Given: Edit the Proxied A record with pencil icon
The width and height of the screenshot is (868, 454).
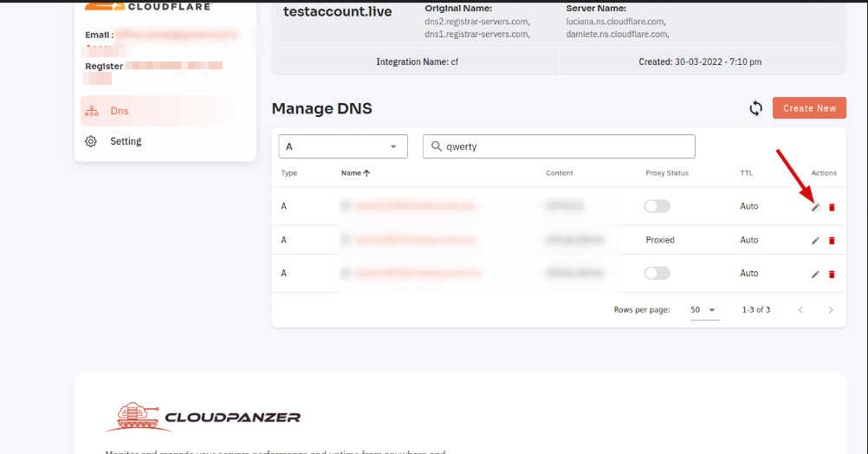Looking at the screenshot, I should tap(815, 240).
